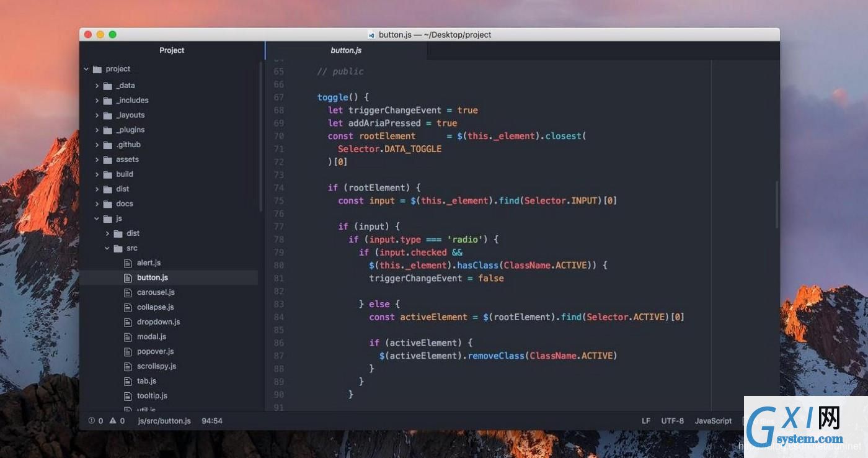Viewport: 868px width, 458px height.
Task: Click line number 67 in the gutter
Action: point(278,97)
